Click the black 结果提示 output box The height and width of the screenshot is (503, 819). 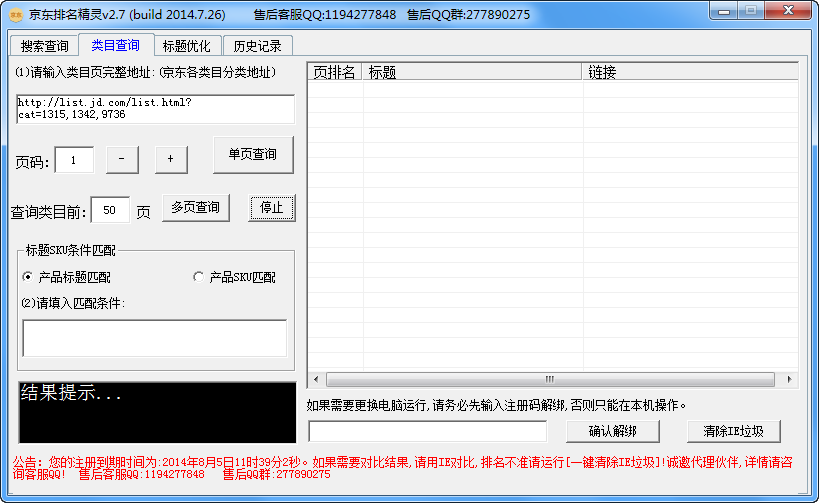(157, 413)
